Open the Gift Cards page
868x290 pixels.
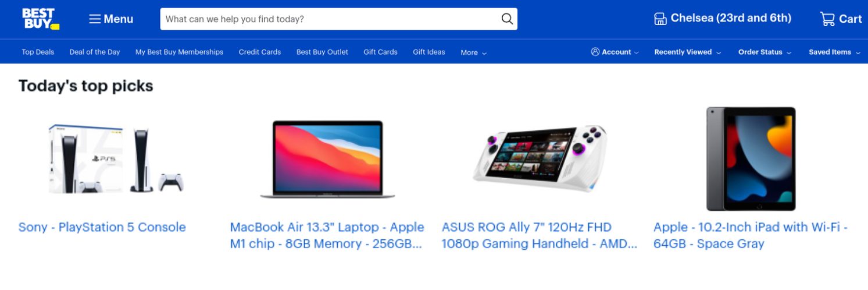coord(380,52)
